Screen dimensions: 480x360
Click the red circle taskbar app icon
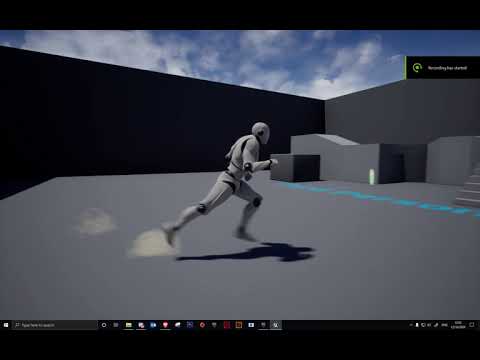pos(202,325)
